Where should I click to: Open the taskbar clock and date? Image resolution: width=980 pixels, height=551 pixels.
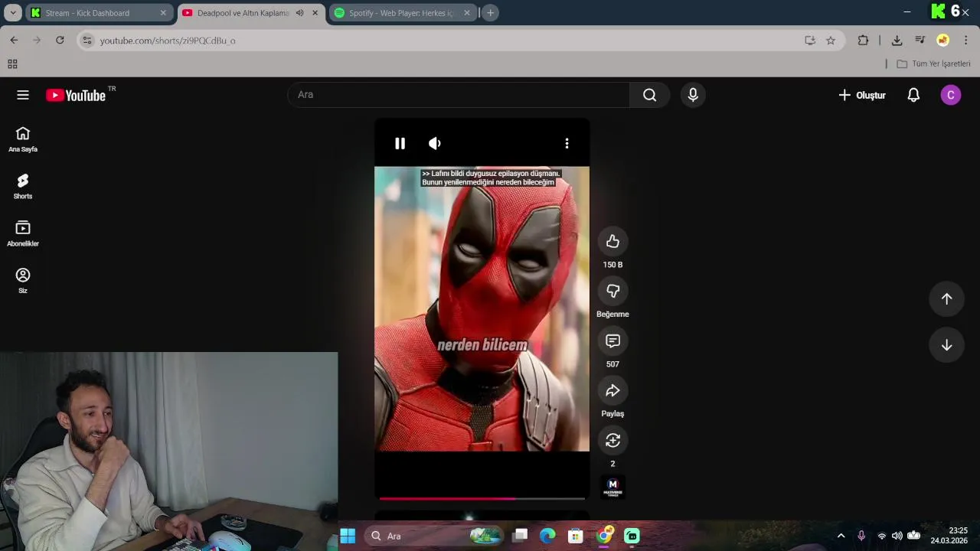pos(949,536)
